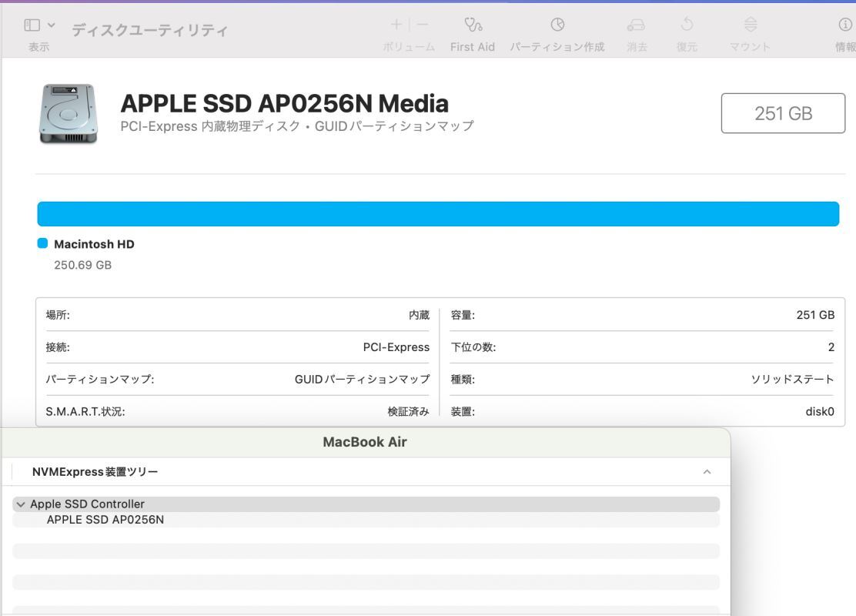
Task: Select the Apple SSD Controller row
Action: [366, 504]
